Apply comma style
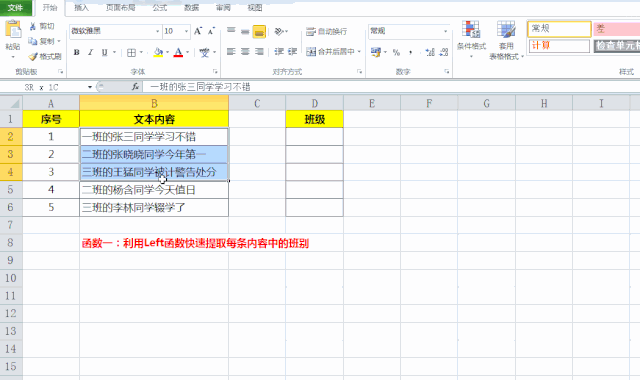Viewport: 640px width, 380px height. pos(411,52)
